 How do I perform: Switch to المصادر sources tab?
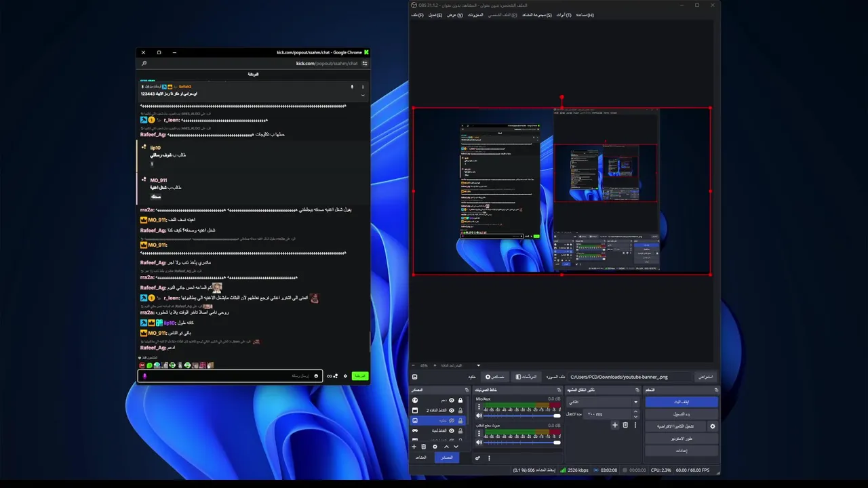click(447, 457)
